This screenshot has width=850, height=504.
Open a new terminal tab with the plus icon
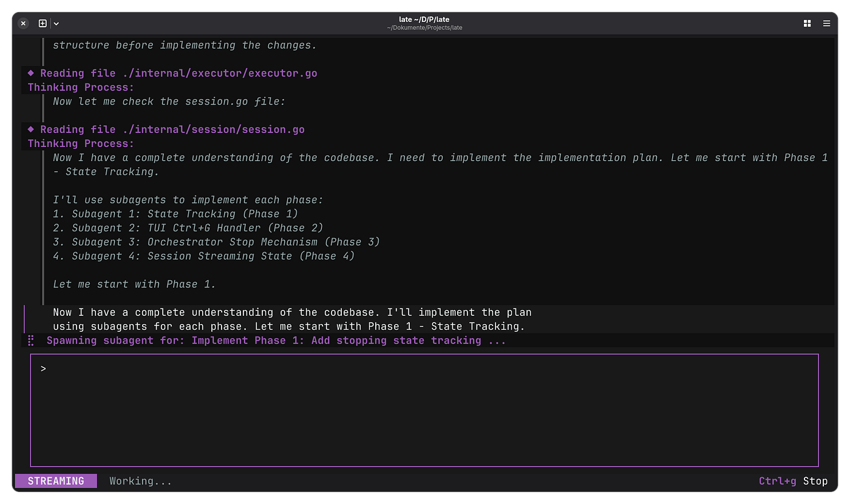coord(42,24)
